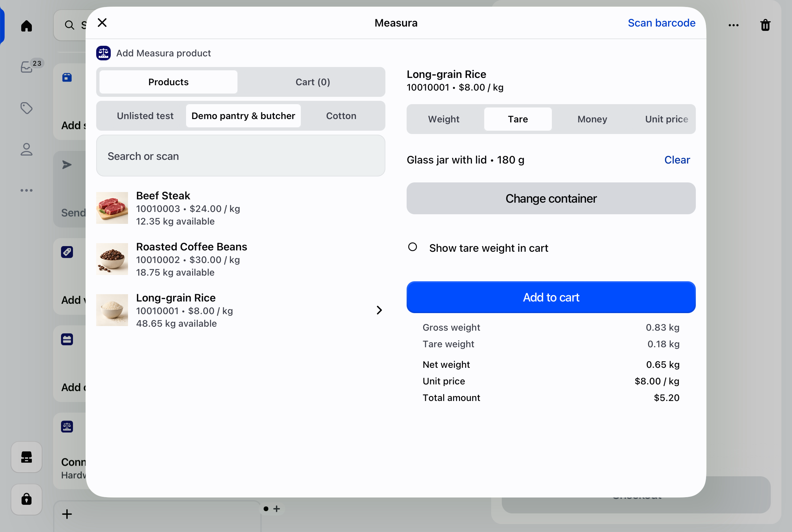Select the Long-grain Rice thumbnail
This screenshot has height=532, width=792.
(x=112, y=310)
